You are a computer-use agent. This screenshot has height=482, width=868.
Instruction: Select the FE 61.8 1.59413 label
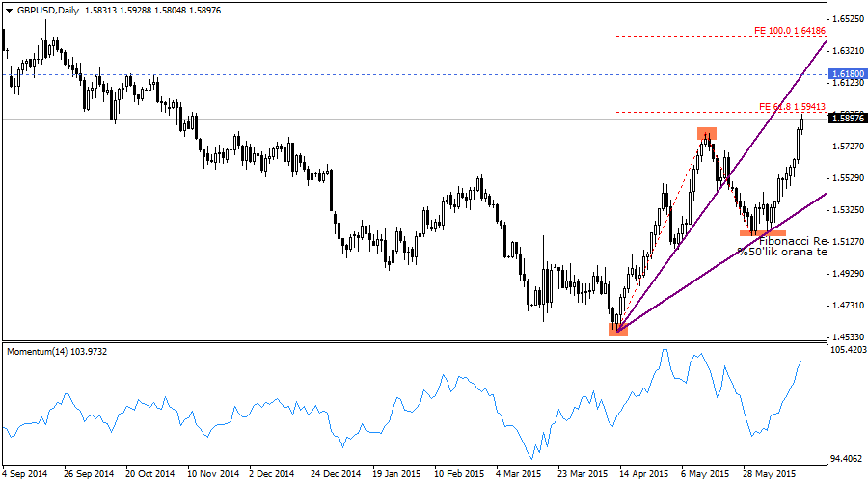point(792,107)
